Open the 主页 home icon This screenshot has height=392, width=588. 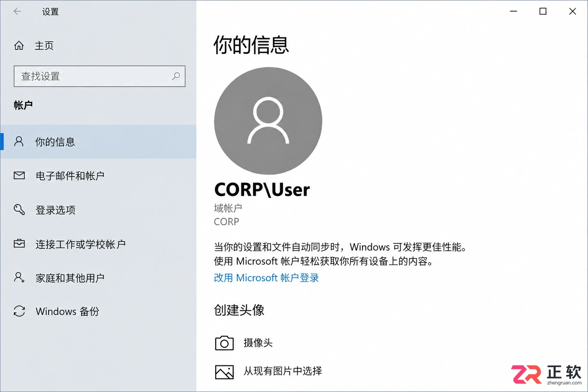coord(19,45)
